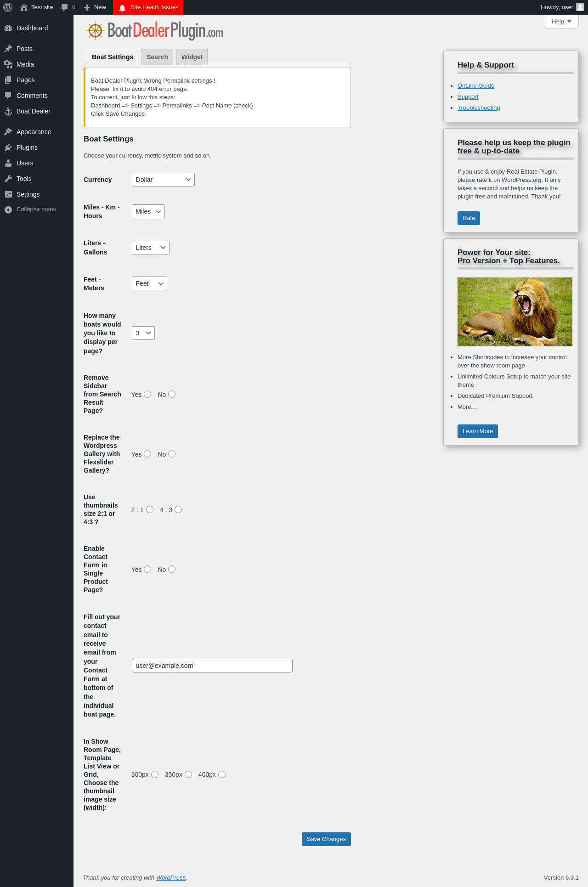Switch to the Search tab
This screenshot has height=887, width=588.
click(x=157, y=57)
